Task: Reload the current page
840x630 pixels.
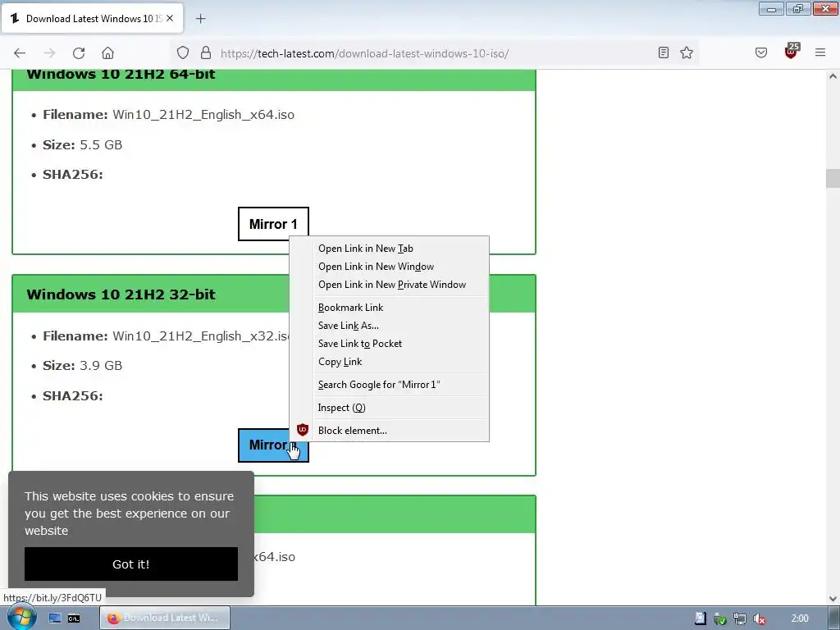Action: coord(79,53)
